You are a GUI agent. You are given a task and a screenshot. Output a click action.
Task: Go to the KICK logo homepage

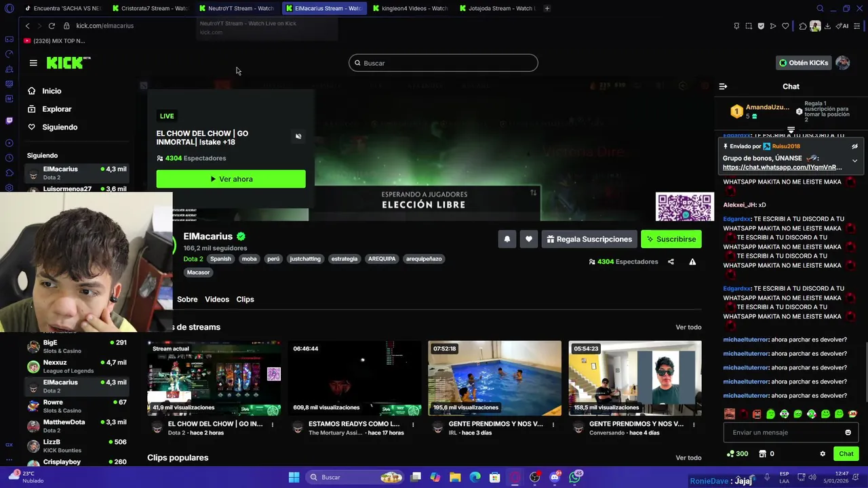point(68,62)
